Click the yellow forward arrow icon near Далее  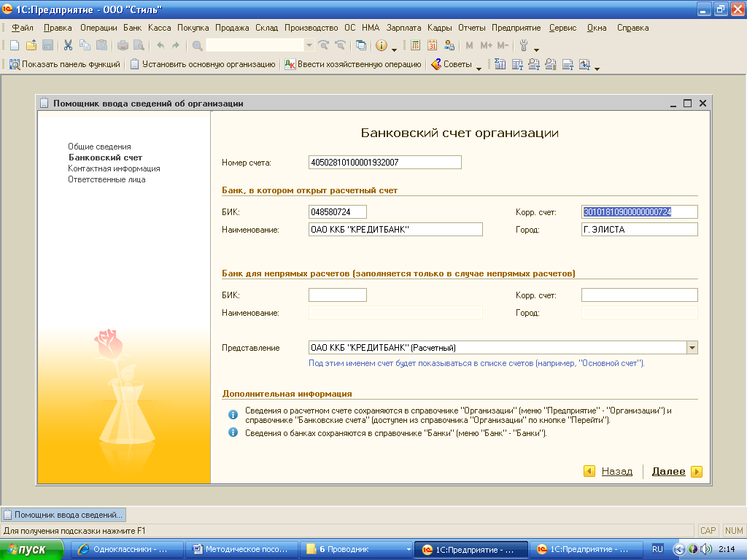[x=697, y=472]
